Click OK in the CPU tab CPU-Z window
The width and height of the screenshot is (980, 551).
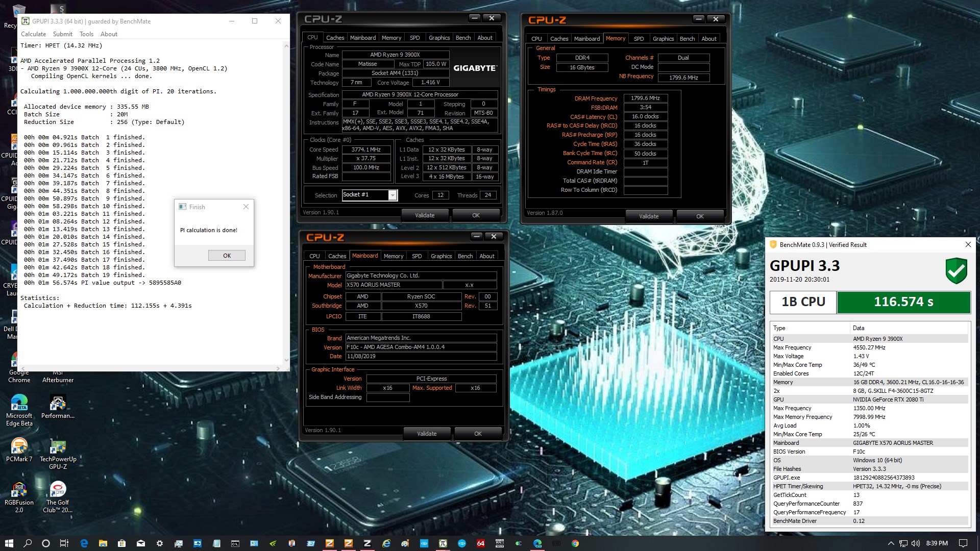(x=476, y=215)
